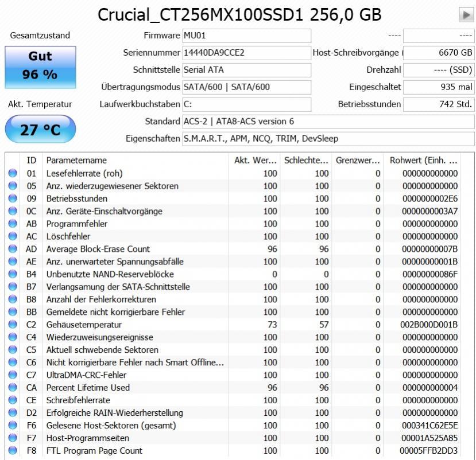This screenshot has width=476, height=460.
Task: Click the status orb for Lesefehlerrate (roh)
Action: pos(13,173)
